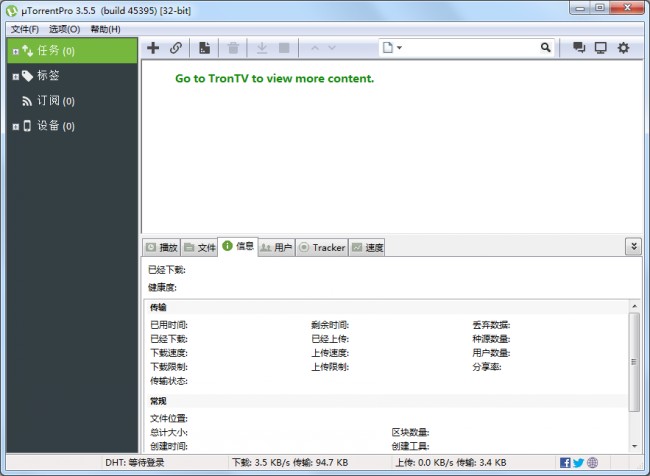Add torrent from URL link icon
650x476 pixels.
click(176, 48)
